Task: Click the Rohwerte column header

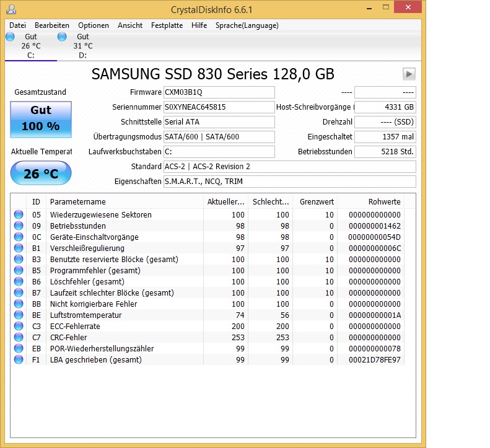Action: coord(371,201)
